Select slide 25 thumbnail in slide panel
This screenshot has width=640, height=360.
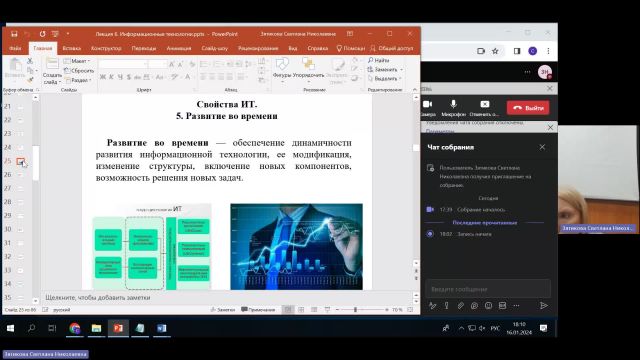[20, 161]
